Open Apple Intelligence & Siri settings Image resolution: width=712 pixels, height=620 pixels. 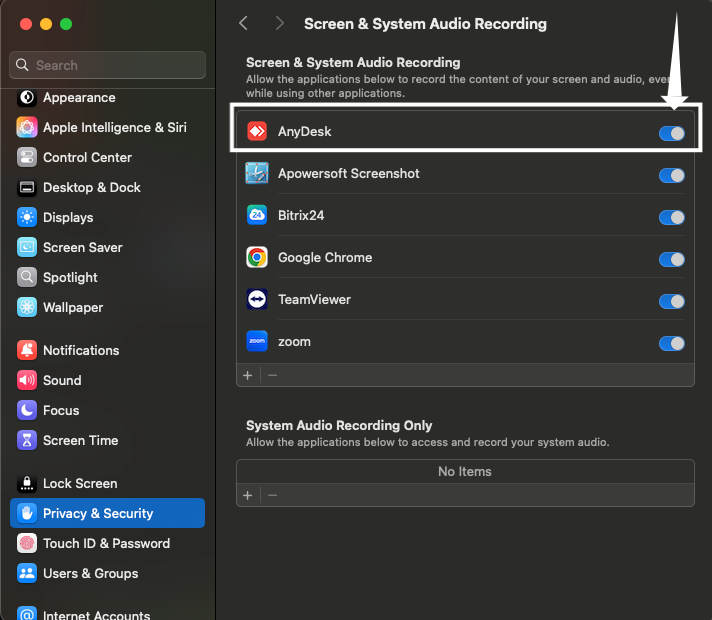pos(114,127)
